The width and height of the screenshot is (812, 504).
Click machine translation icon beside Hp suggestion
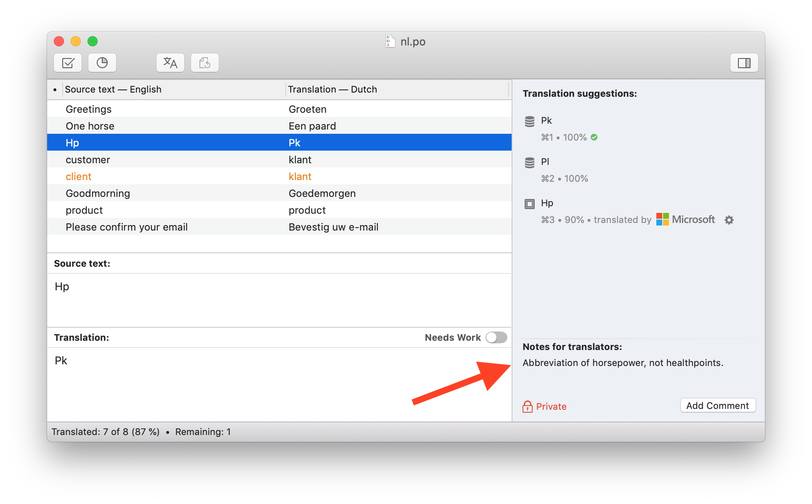pos(530,204)
